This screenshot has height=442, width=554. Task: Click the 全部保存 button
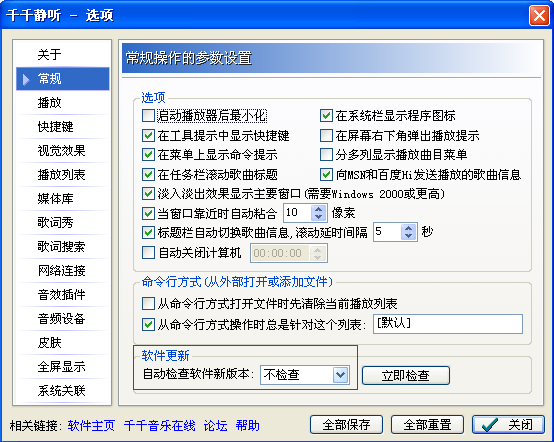pos(346,424)
